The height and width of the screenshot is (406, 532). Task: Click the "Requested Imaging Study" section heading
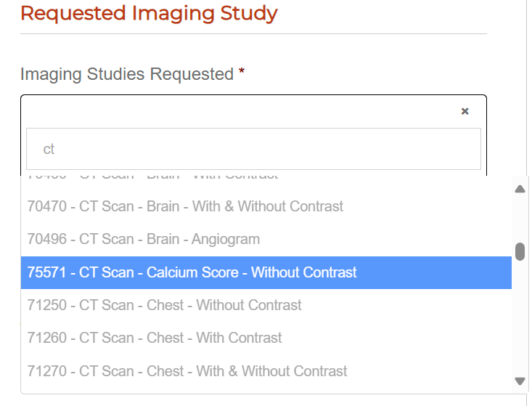[149, 13]
